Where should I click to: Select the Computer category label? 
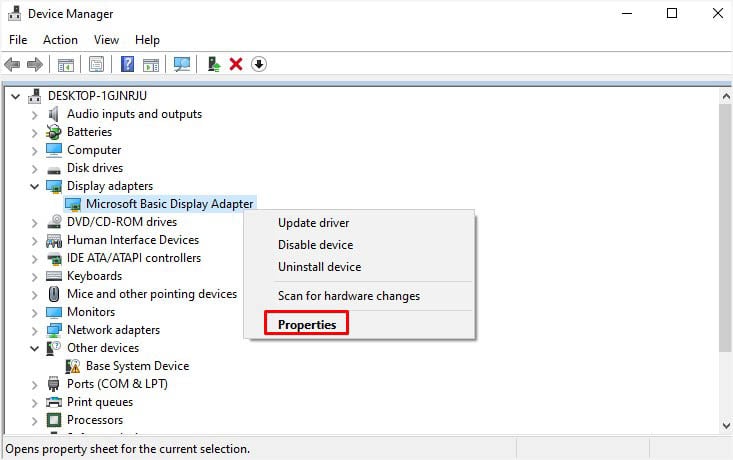94,150
